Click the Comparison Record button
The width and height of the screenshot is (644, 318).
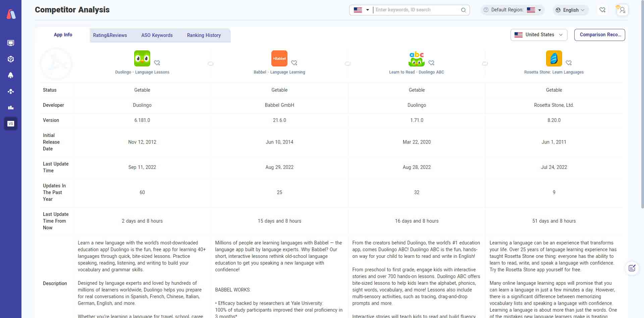coord(600,35)
